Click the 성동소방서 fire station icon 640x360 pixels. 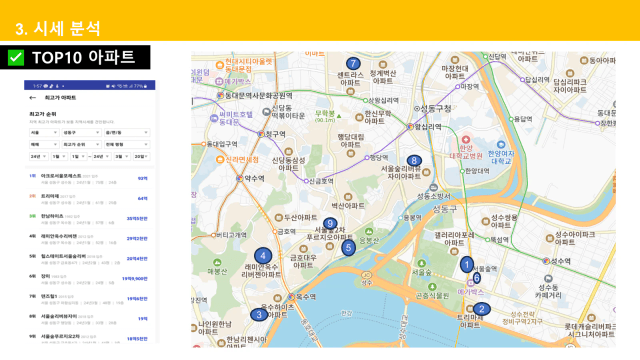[433, 188]
